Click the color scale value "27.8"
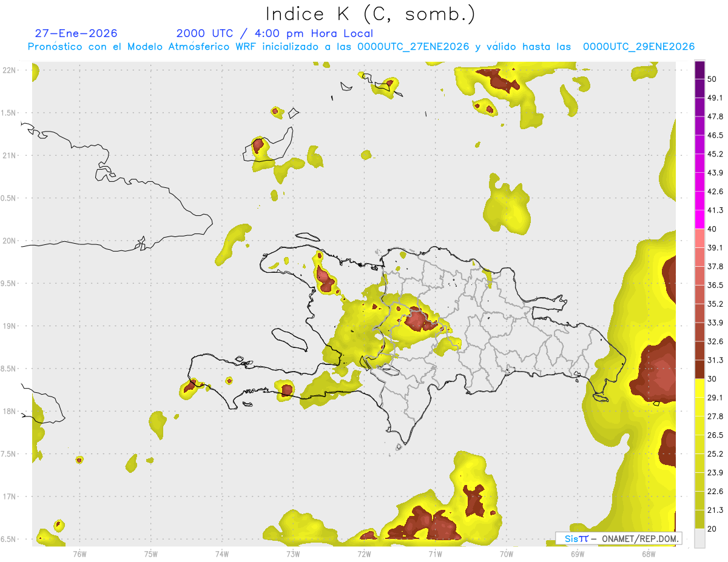728x562 pixels. click(715, 416)
